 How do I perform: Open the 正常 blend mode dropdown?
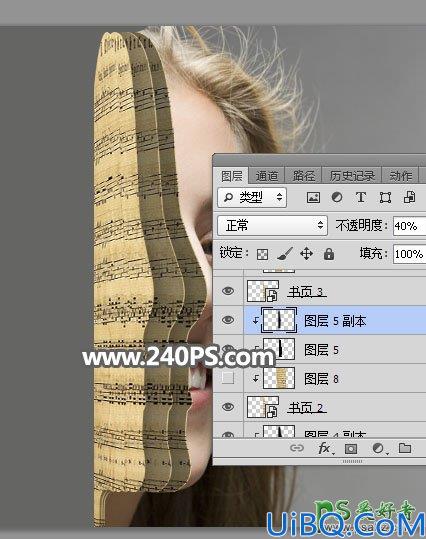[272, 226]
